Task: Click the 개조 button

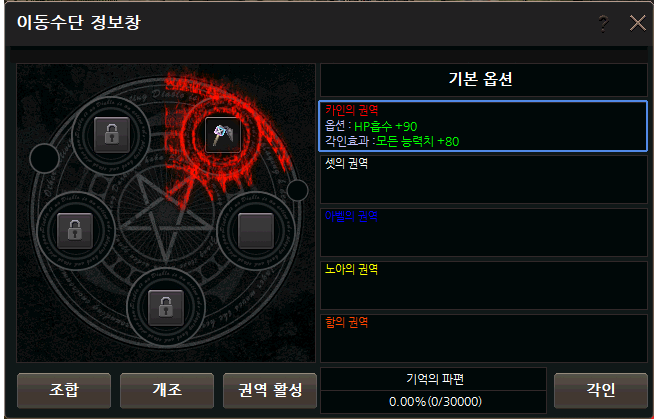Action: [167, 390]
